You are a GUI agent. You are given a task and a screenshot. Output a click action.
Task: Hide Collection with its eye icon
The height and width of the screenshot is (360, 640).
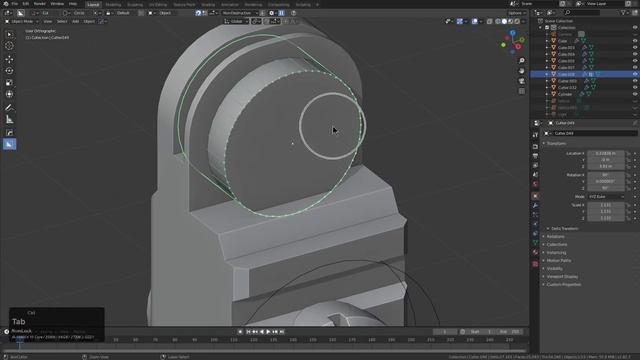(635, 28)
